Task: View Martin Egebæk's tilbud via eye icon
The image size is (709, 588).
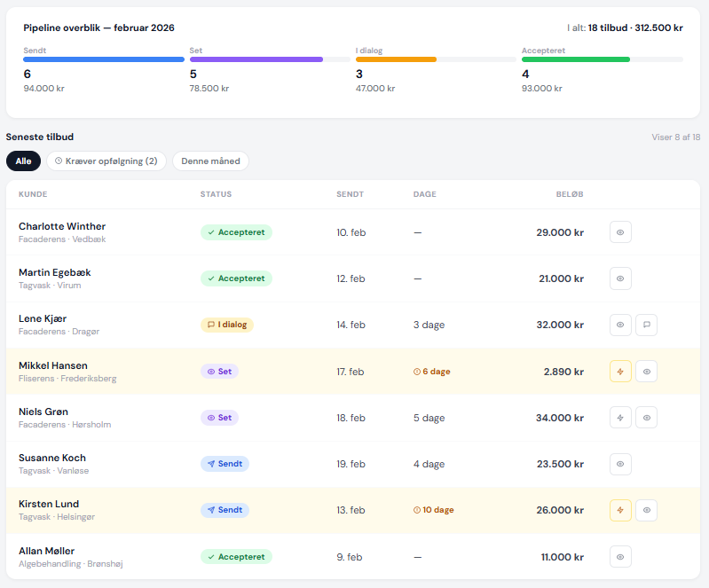Action: point(620,278)
